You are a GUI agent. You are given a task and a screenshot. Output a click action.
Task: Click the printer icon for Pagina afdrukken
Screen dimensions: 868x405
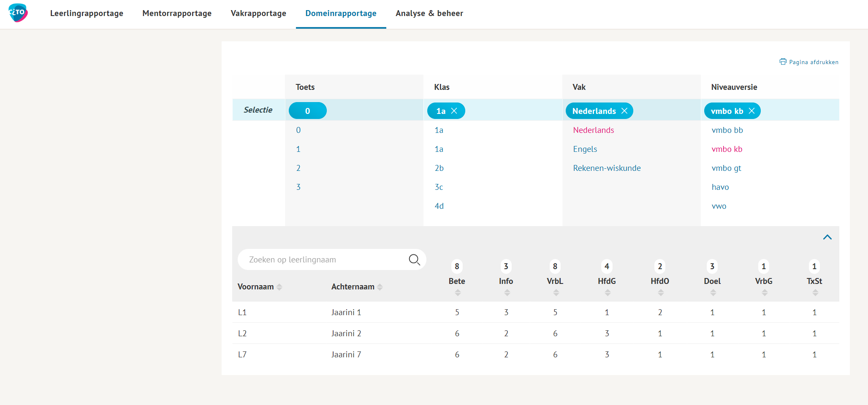click(783, 62)
